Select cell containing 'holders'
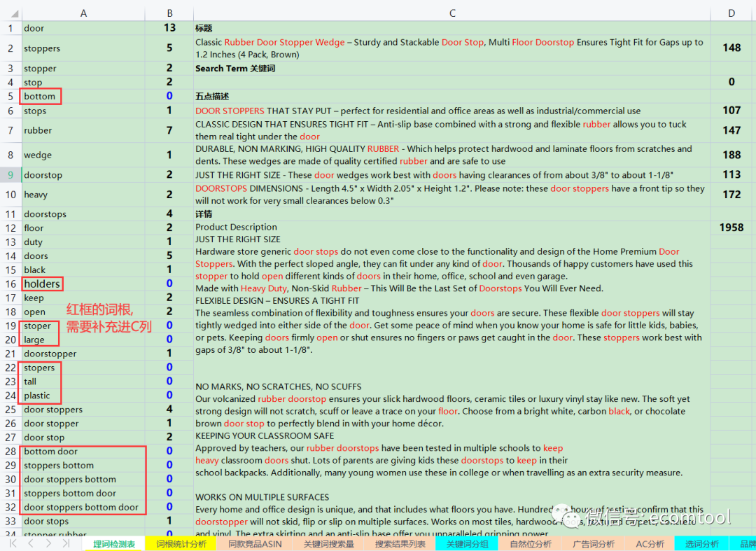This screenshot has width=756, height=551. coord(83,284)
